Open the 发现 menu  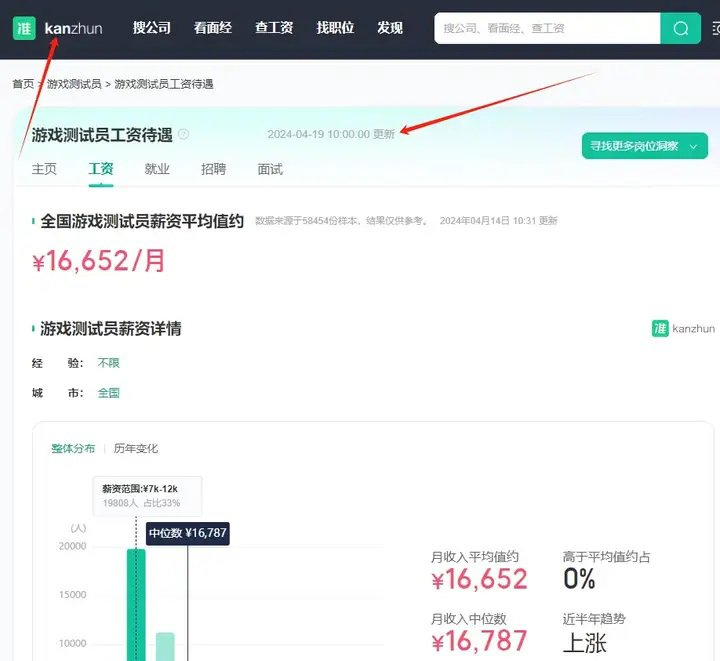point(390,28)
